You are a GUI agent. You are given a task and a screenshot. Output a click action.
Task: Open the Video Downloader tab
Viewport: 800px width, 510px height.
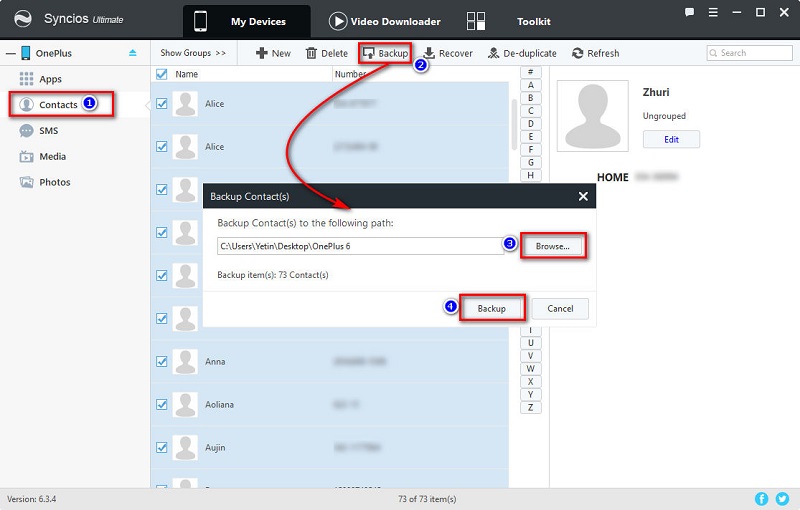385,21
